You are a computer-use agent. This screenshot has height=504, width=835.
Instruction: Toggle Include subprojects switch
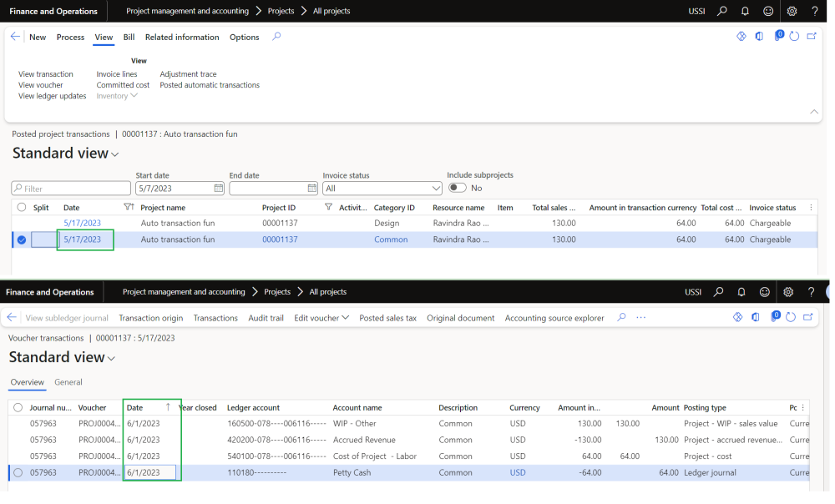pos(457,189)
